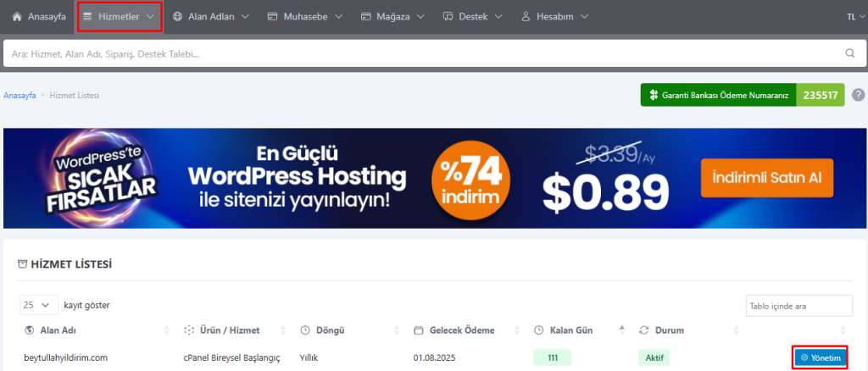Expand the Mağaza menu chevron

pos(420,17)
